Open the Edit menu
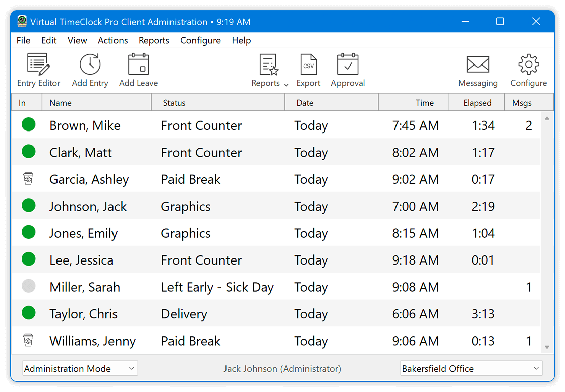This screenshot has height=392, width=565. (x=48, y=40)
